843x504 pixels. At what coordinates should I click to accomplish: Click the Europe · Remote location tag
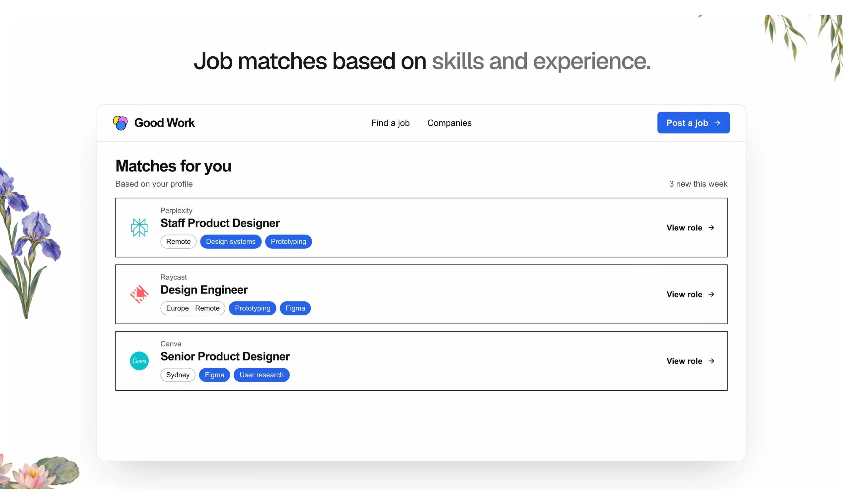coord(193,308)
